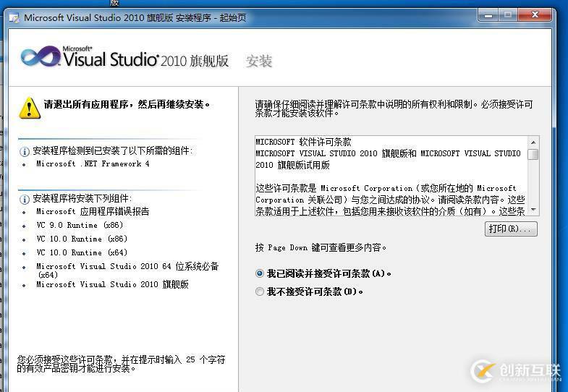Click the license text scroll-up arrow

coord(533,142)
